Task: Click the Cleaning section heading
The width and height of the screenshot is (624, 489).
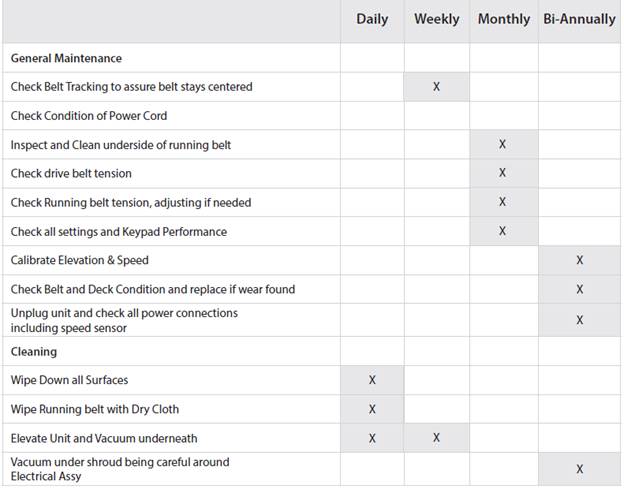Action: coord(34,352)
